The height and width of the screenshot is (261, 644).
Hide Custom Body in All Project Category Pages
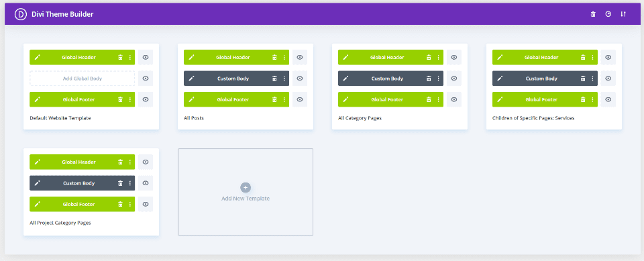click(x=146, y=183)
